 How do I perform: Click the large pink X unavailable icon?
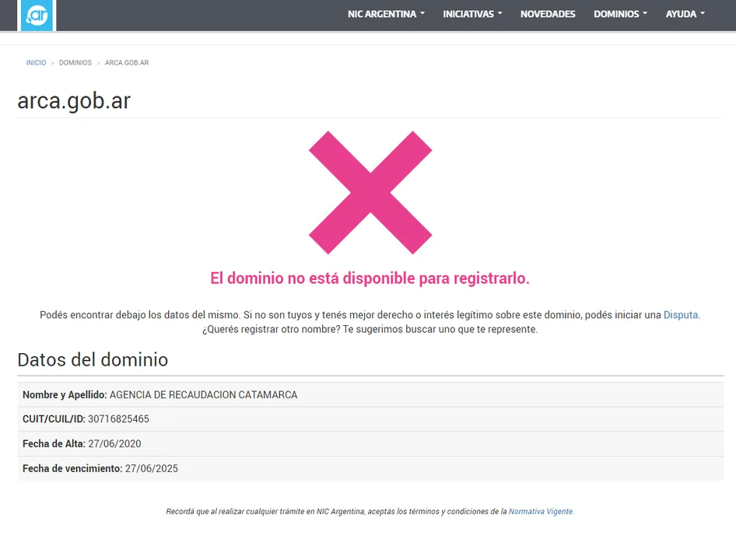pos(370,192)
